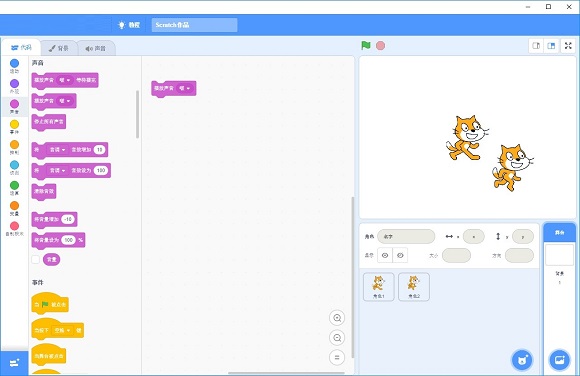Select the Stage pane header
580x376 pixels.
click(559, 232)
